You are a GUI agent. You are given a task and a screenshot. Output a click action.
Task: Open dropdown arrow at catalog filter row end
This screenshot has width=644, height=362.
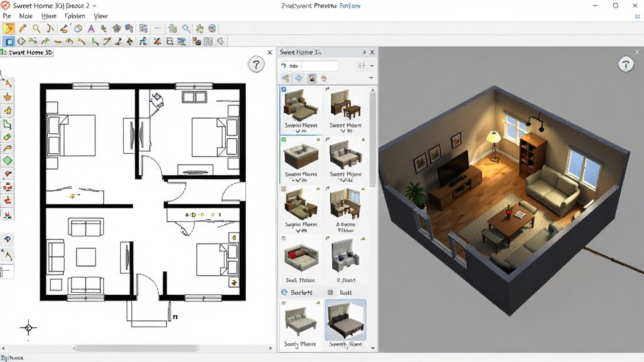(x=371, y=78)
